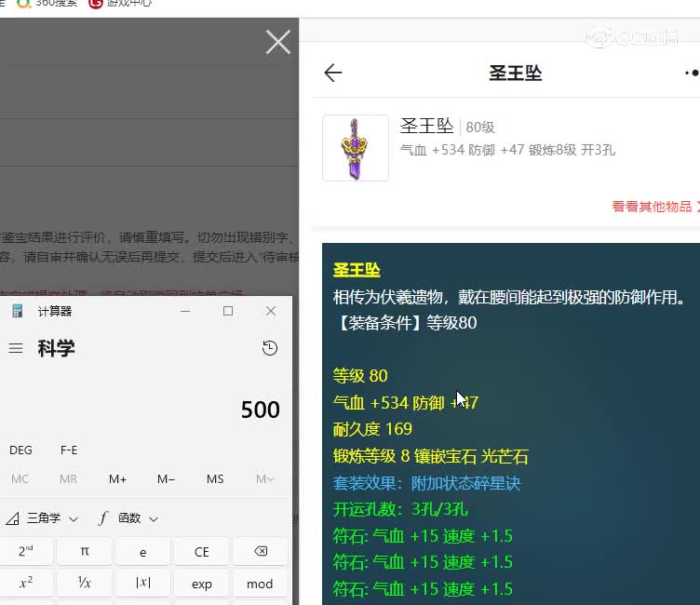Open the calculator navigation hamburger menu
This screenshot has width=700, height=605.
pyautogui.click(x=16, y=348)
